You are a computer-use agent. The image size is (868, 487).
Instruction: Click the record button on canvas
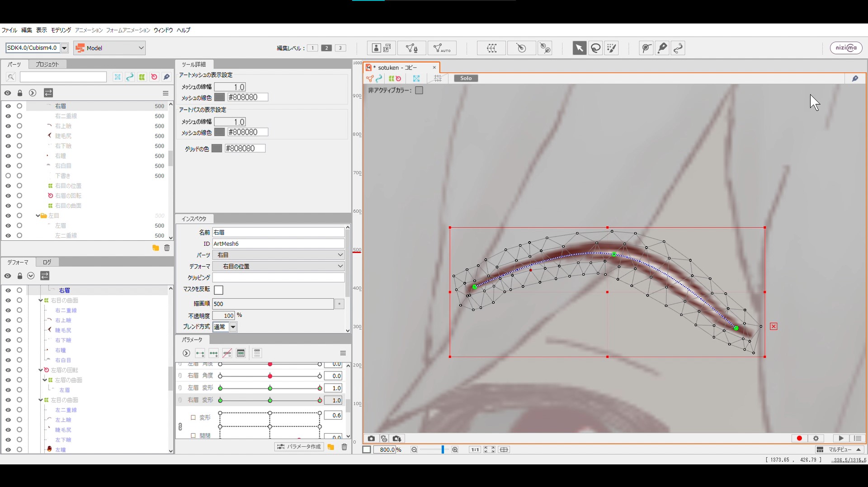tap(799, 439)
